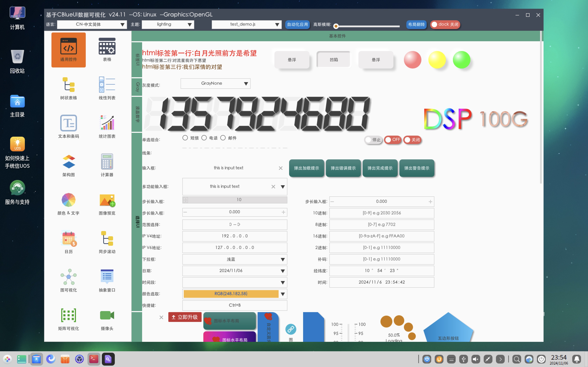Toggle the dock 关闭 switch
The image size is (588, 367).
click(445, 24)
